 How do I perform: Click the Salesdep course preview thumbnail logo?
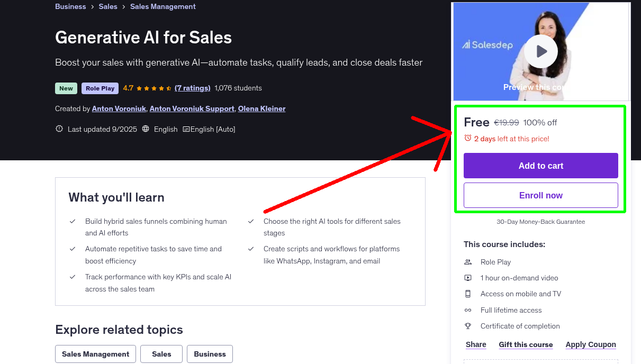click(x=487, y=45)
